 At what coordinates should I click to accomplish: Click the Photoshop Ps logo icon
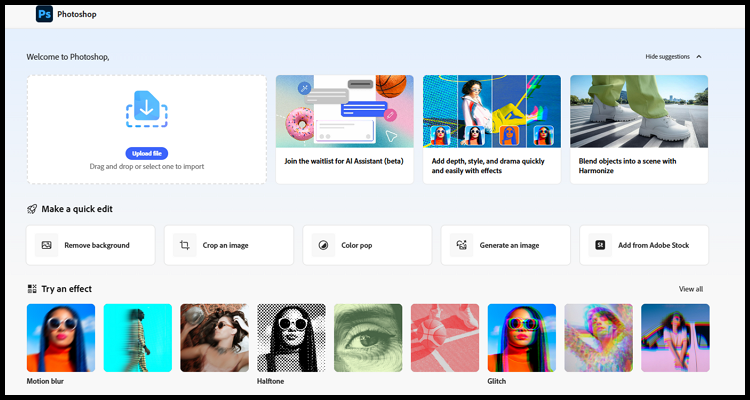click(x=44, y=15)
